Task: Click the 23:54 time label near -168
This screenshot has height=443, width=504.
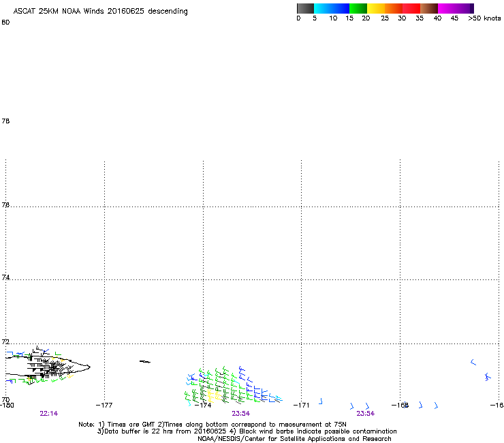Action: pyautogui.click(x=366, y=414)
